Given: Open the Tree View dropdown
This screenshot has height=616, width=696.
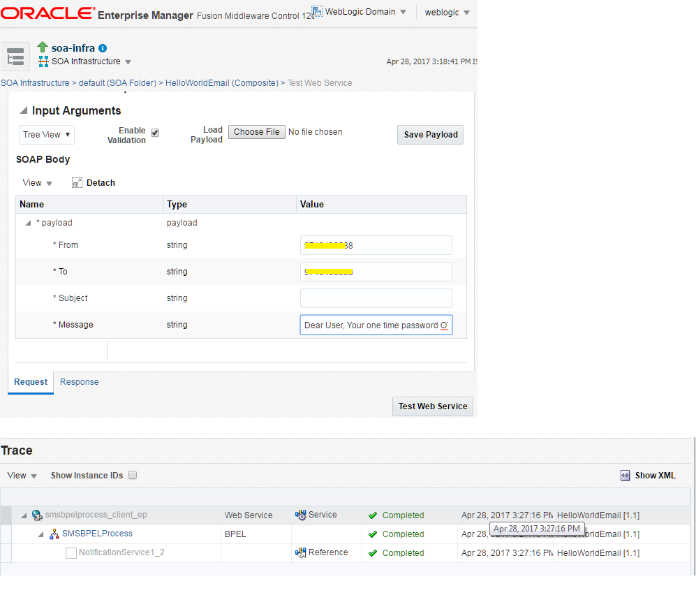Looking at the screenshot, I should click(46, 134).
